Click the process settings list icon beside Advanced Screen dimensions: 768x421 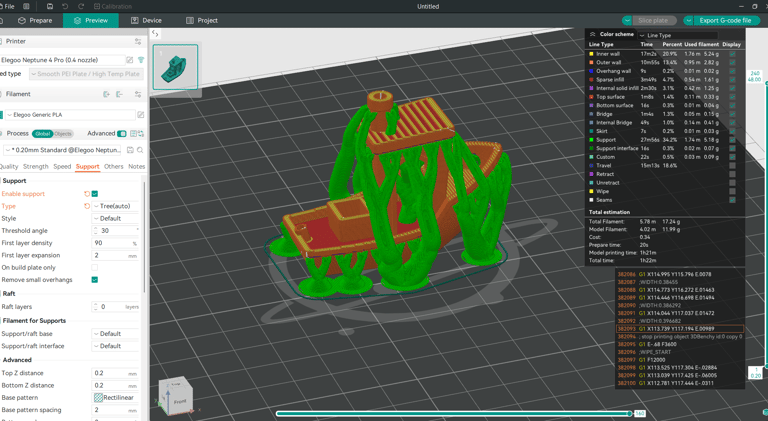[x=133, y=133]
